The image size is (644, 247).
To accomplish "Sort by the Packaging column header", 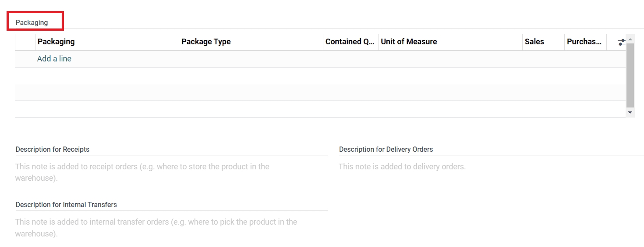I will click(56, 42).
